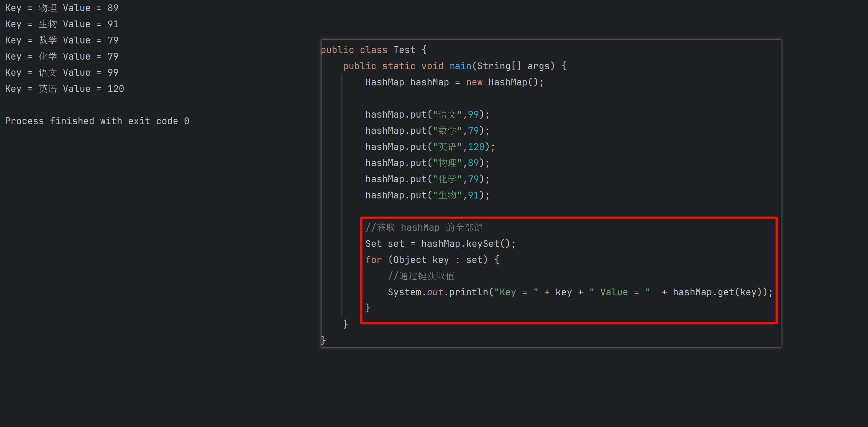Click the 'public class Test' declaration
Viewport: 868px width, 427px height.
pyautogui.click(x=373, y=50)
